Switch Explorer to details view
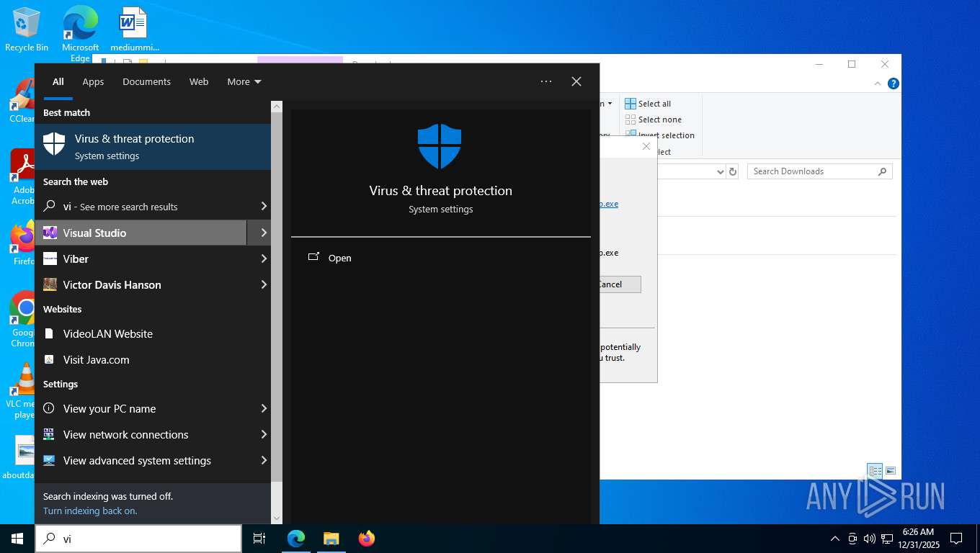This screenshot has height=553, width=980. pyautogui.click(x=875, y=471)
